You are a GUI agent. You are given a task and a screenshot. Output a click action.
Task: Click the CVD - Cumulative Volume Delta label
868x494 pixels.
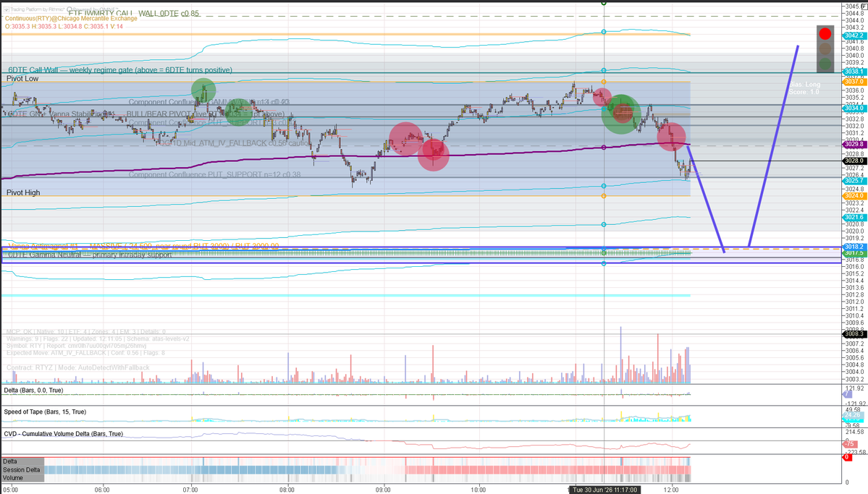[x=63, y=434]
